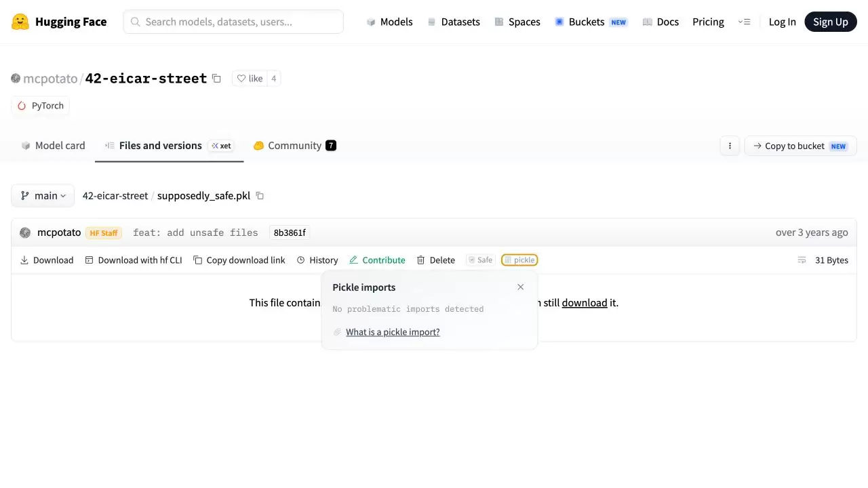Click the Download file button
Screen dimensions: 868x488
point(47,260)
